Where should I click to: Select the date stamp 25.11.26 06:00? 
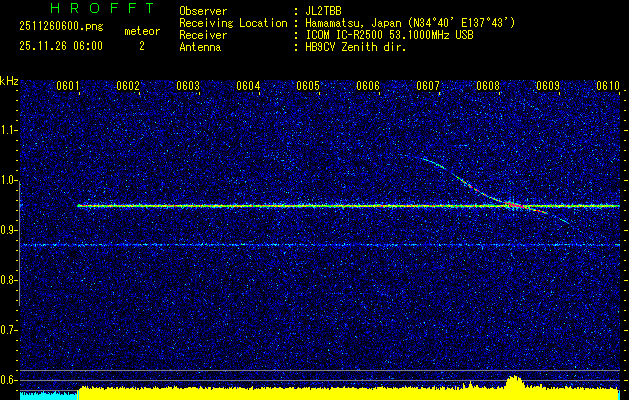[x=57, y=45]
